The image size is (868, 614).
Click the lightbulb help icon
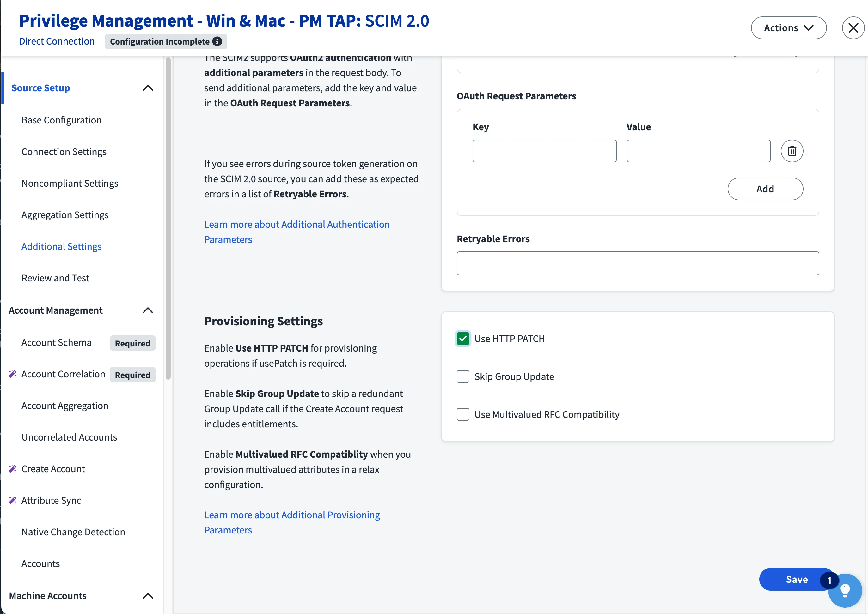click(845, 590)
